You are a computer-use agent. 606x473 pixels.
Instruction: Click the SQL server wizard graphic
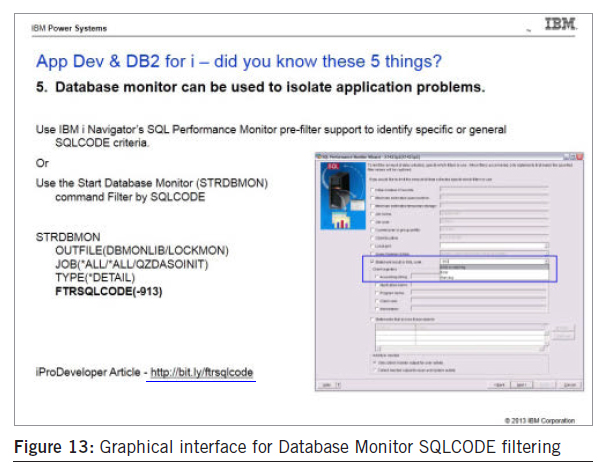[x=343, y=196]
